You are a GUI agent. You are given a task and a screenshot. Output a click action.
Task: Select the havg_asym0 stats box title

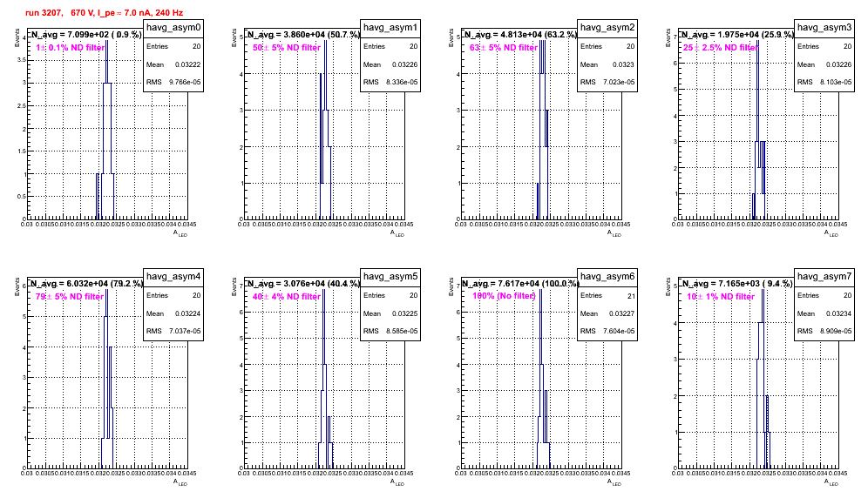(x=173, y=27)
